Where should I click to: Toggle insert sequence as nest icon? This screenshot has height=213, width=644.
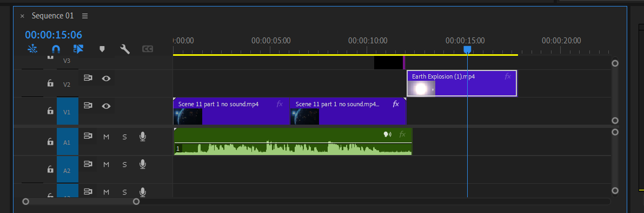[32, 49]
